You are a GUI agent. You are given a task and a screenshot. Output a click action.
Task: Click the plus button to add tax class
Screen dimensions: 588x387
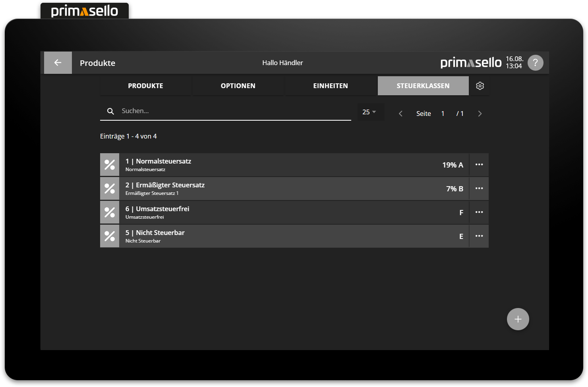click(x=518, y=319)
